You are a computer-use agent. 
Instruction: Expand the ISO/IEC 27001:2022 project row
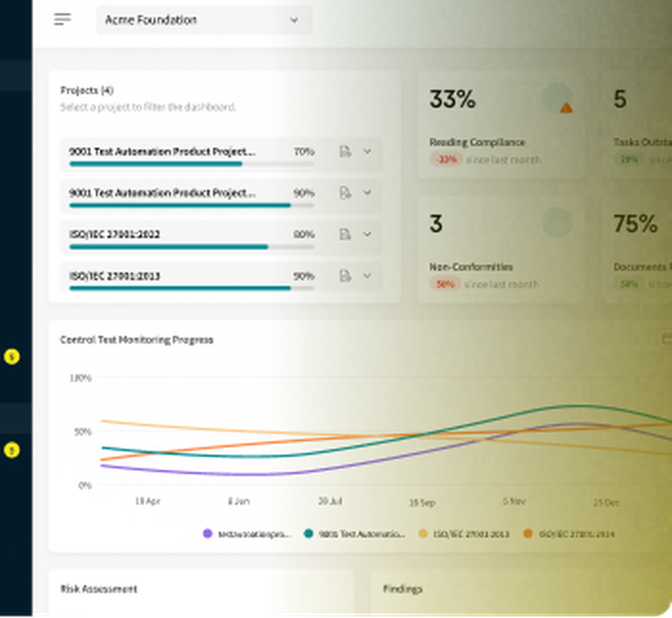coord(368,234)
